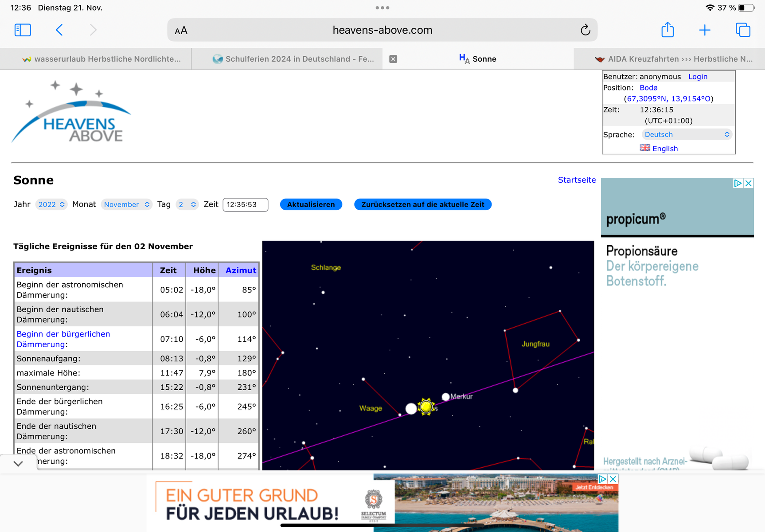The width and height of the screenshot is (765, 532).
Task: Close the propicum side advertisement
Action: (x=748, y=183)
